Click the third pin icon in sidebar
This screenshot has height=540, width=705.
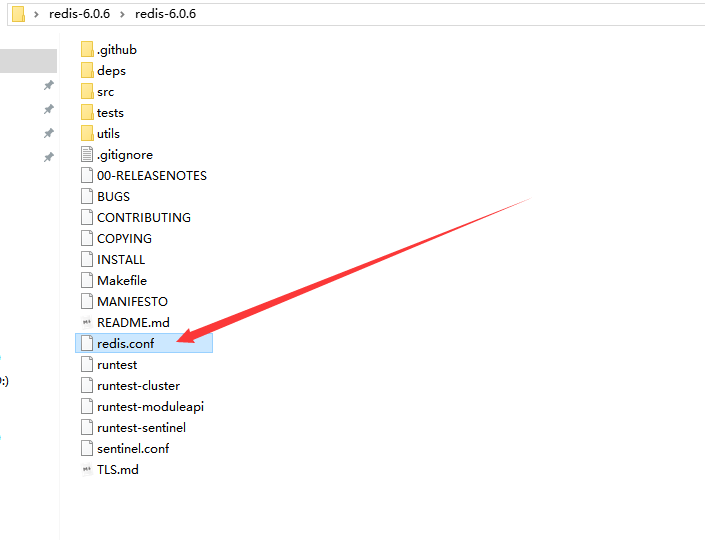[49, 133]
